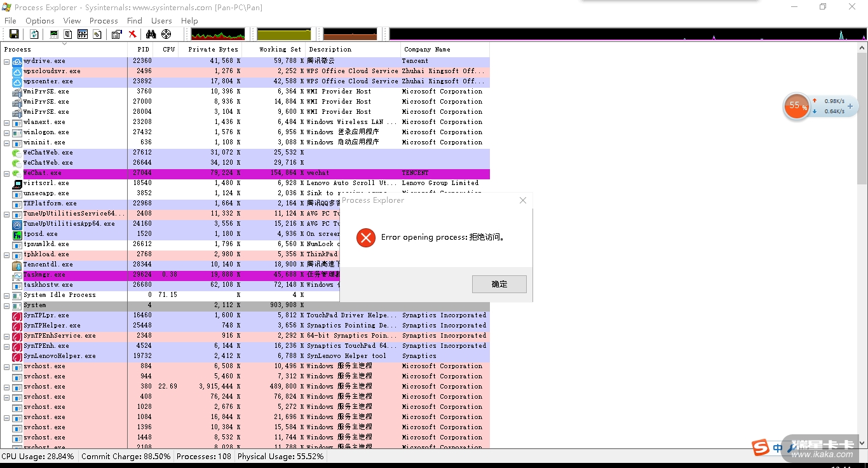Open the Users menu
This screenshot has width=868, height=468.
pos(161,20)
